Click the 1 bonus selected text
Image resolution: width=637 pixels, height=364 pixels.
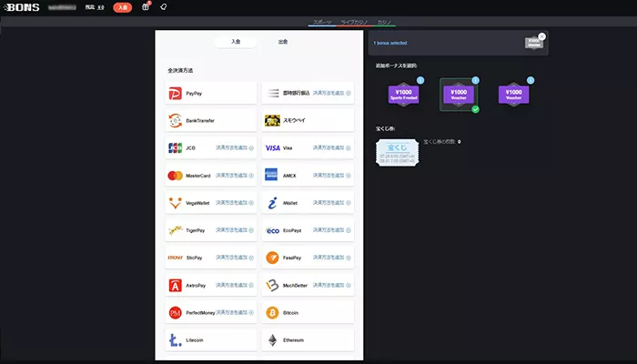pyautogui.click(x=390, y=43)
